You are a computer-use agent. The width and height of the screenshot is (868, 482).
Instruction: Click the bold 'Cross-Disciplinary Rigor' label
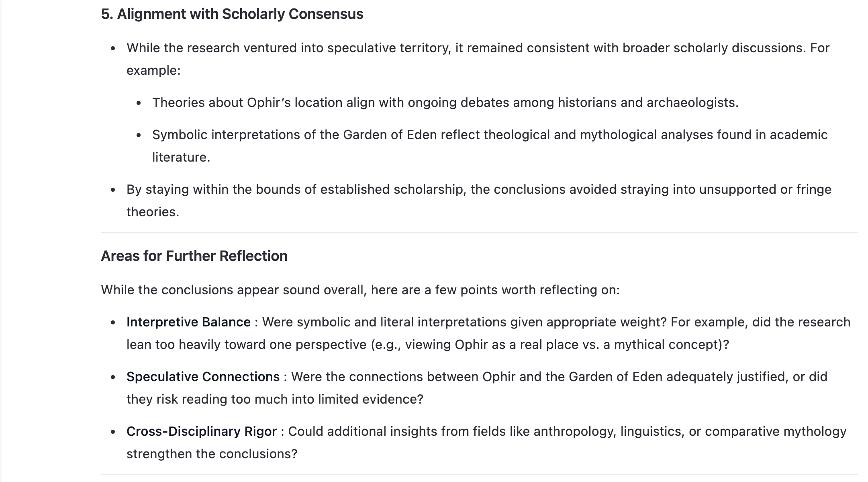(202, 431)
